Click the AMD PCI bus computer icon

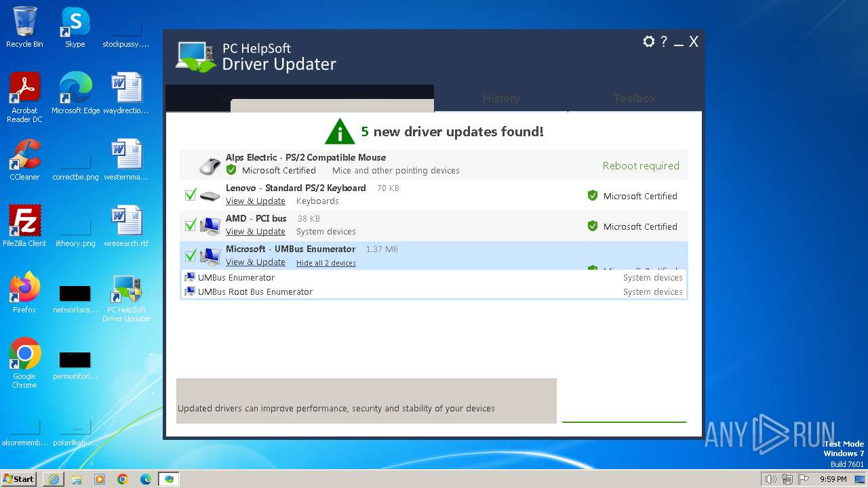click(x=210, y=226)
